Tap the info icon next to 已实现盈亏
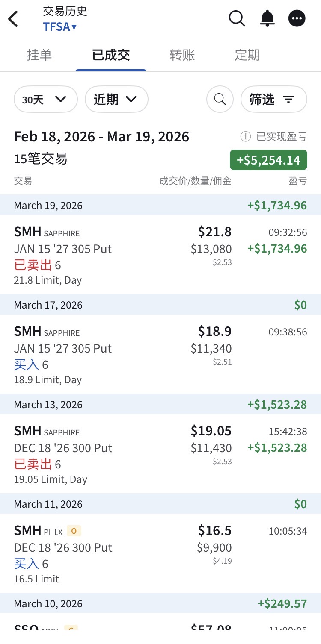Image resolution: width=321 pixels, height=644 pixels. [x=245, y=137]
